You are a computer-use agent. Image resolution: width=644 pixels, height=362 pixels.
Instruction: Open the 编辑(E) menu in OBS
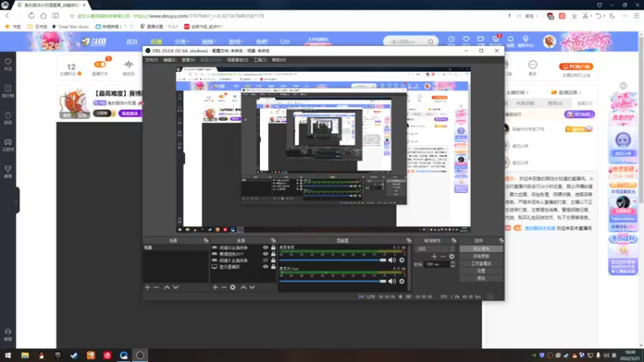tap(170, 60)
